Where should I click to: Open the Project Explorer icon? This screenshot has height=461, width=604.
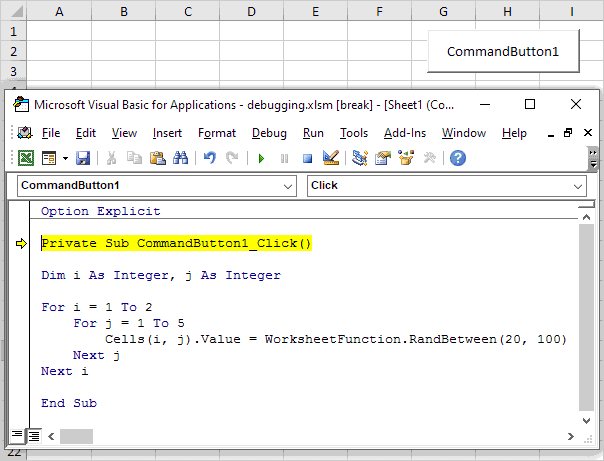[x=360, y=158]
